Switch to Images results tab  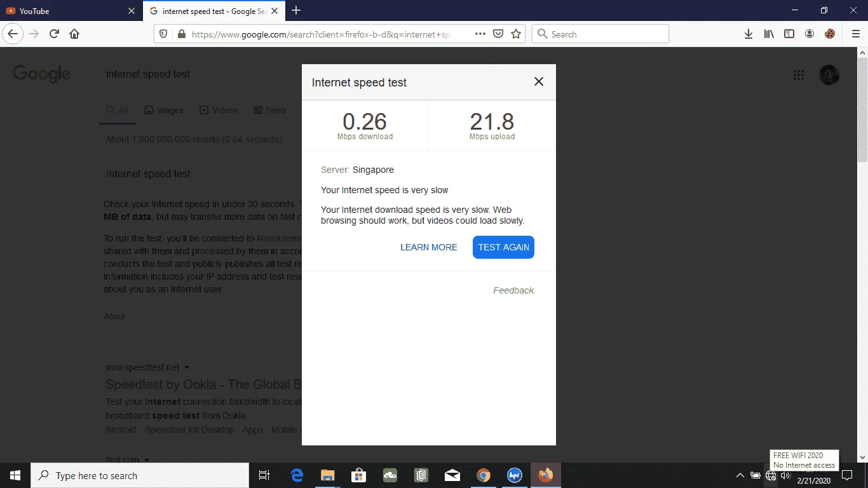point(164,110)
